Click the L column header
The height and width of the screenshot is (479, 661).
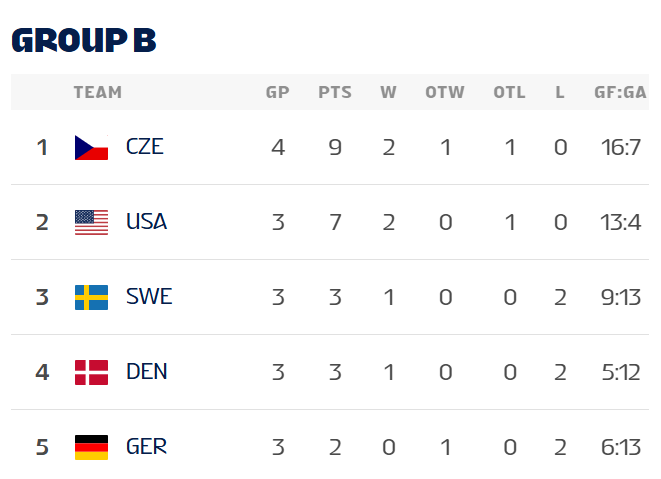(560, 92)
